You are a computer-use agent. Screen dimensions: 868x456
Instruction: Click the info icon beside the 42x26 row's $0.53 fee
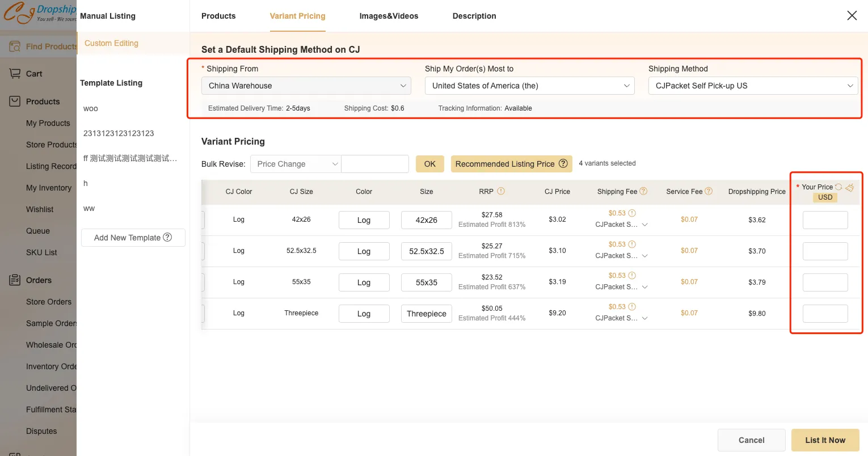pyautogui.click(x=632, y=213)
